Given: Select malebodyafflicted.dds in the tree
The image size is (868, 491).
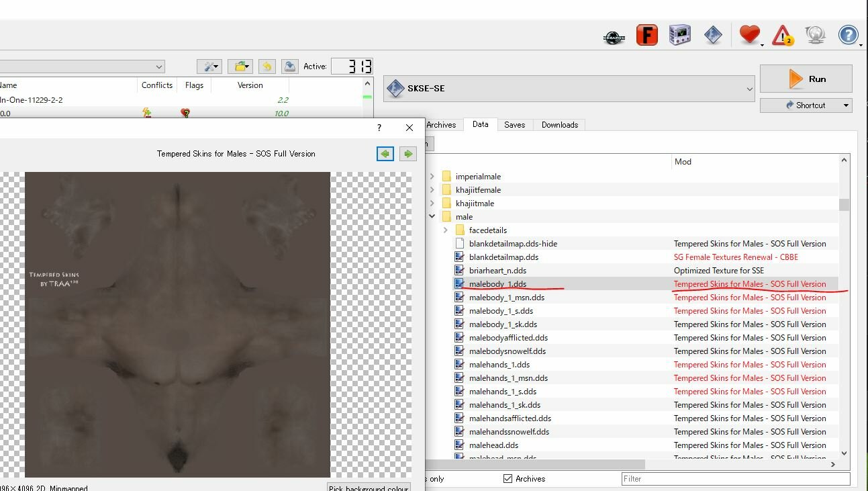Looking at the screenshot, I should tap(508, 337).
